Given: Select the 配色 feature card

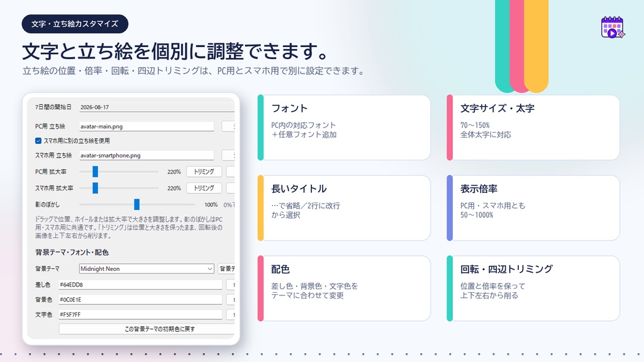Looking at the screenshot, I should (344, 288).
